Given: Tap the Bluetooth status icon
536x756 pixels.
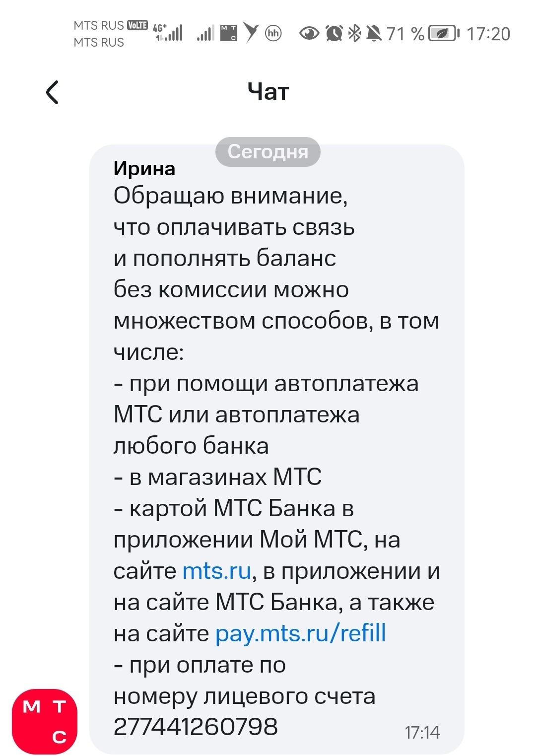Looking at the screenshot, I should (354, 34).
